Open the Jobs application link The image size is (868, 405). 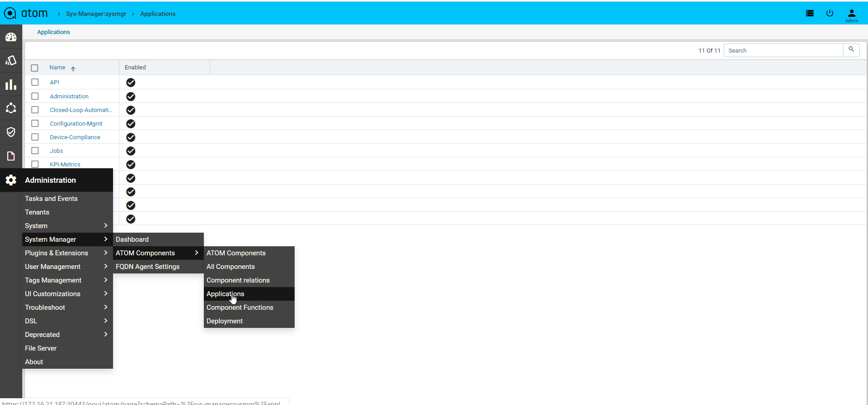coord(56,151)
